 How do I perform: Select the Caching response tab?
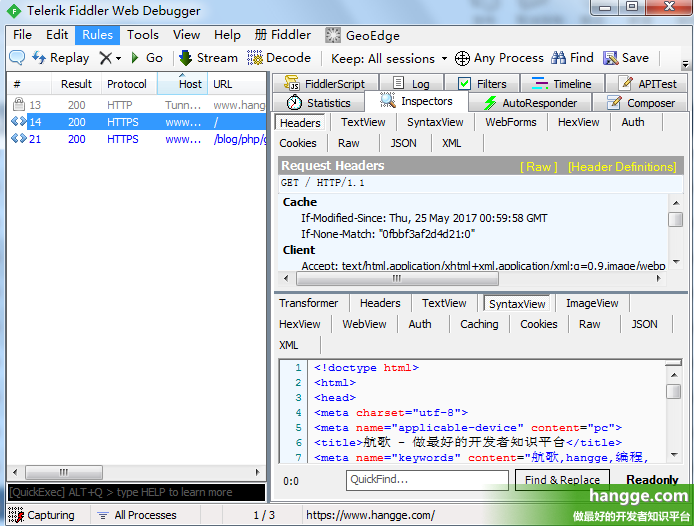[x=479, y=324]
